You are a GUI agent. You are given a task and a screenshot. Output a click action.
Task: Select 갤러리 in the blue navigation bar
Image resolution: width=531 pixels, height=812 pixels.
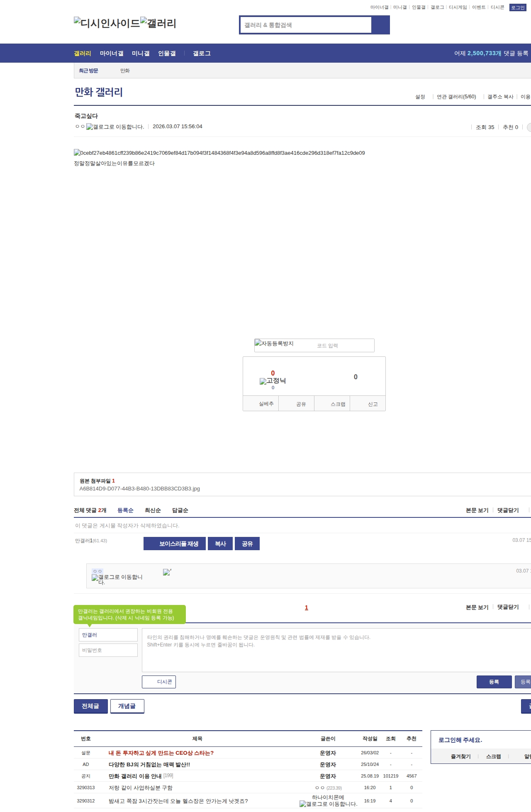(83, 54)
